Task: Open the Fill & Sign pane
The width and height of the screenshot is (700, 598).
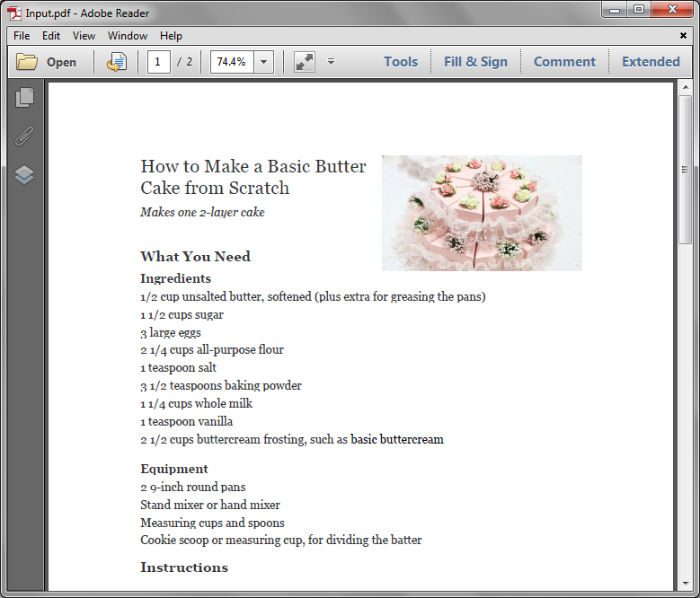Action: tap(475, 62)
